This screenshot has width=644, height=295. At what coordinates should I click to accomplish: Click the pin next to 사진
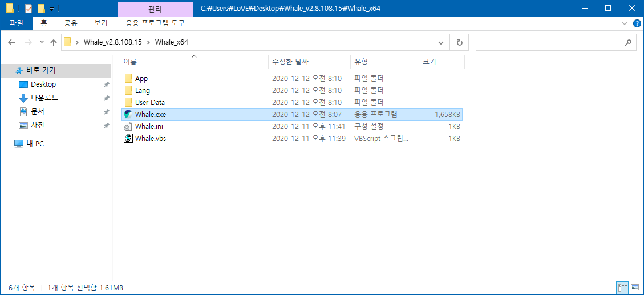point(106,126)
